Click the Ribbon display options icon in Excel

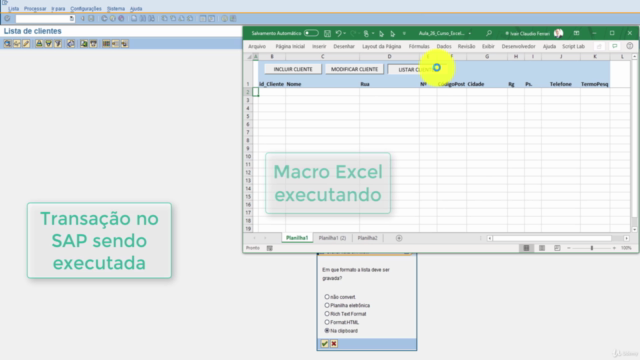[x=576, y=33]
